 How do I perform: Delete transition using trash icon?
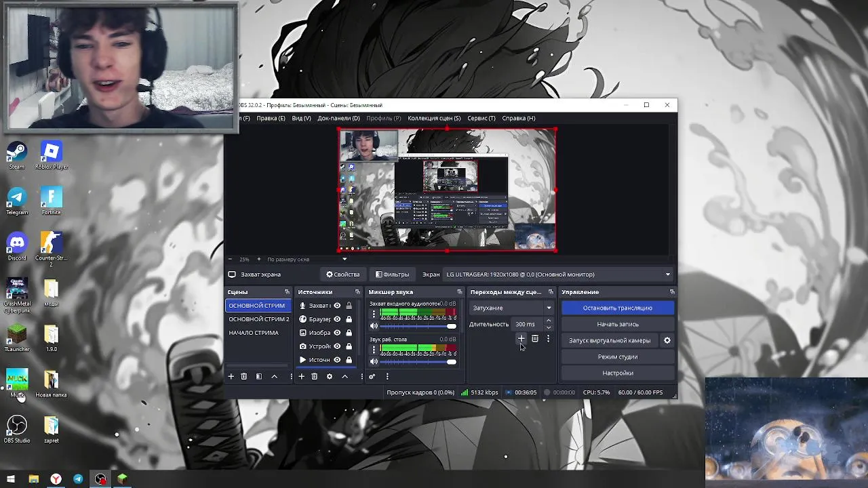tap(535, 338)
